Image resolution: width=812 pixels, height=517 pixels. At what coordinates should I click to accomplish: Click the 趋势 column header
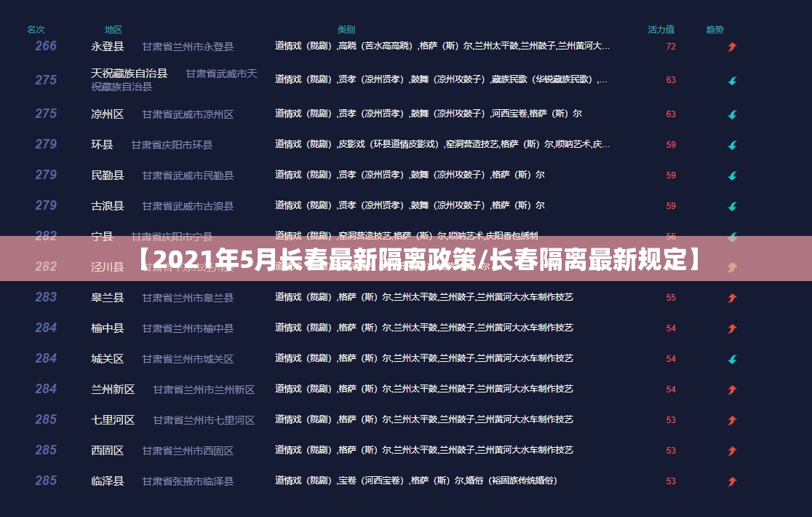click(x=715, y=30)
